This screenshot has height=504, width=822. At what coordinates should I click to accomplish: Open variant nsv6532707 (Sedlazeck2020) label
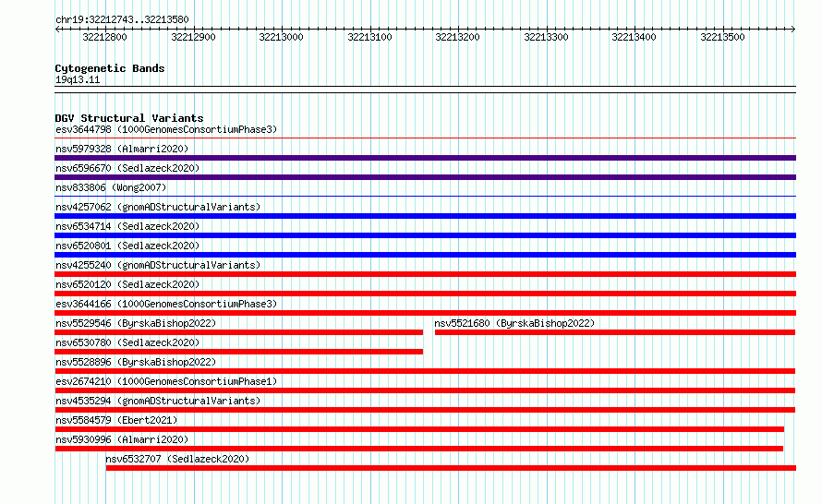pyautogui.click(x=177, y=459)
